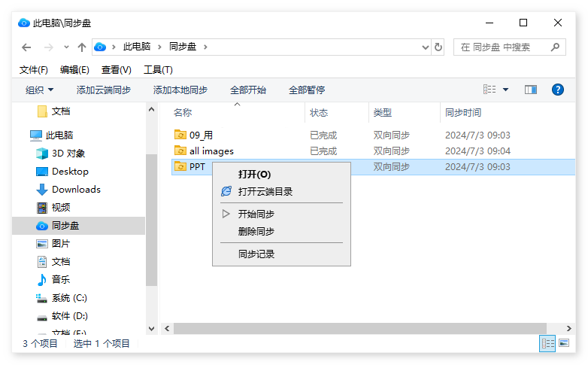
Task: Select the 09_用 folder icon
Action: coord(180,135)
